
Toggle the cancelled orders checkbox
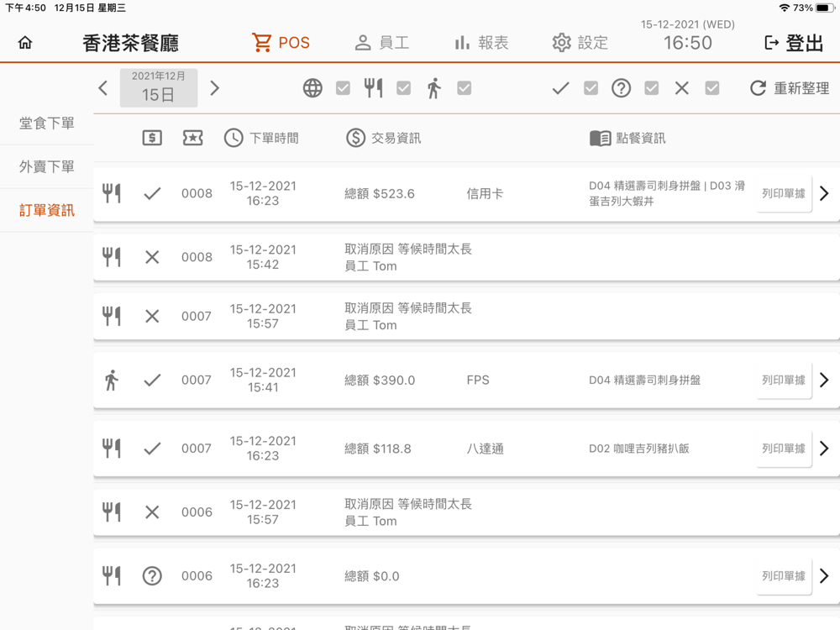[712, 88]
